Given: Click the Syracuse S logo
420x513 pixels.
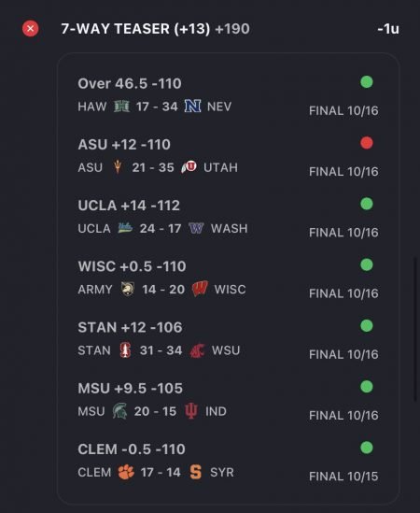Looking at the screenshot, I should 195,472.
